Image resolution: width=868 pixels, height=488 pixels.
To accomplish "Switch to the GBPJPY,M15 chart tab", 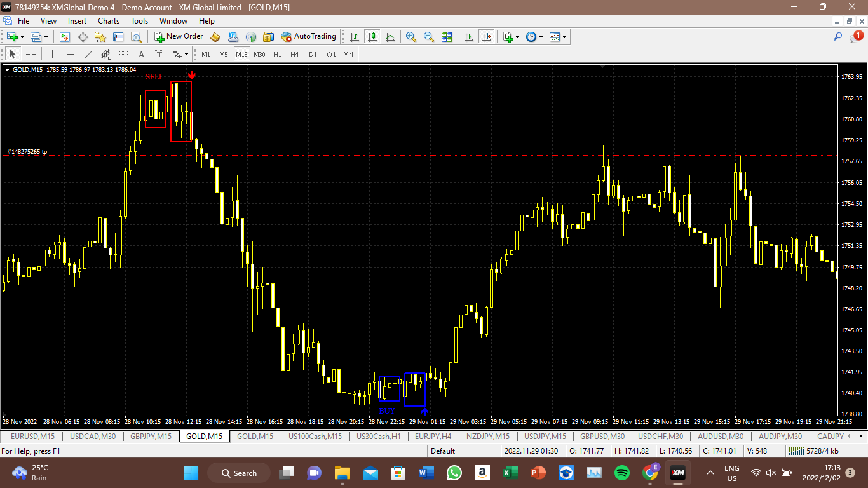I will (x=151, y=437).
